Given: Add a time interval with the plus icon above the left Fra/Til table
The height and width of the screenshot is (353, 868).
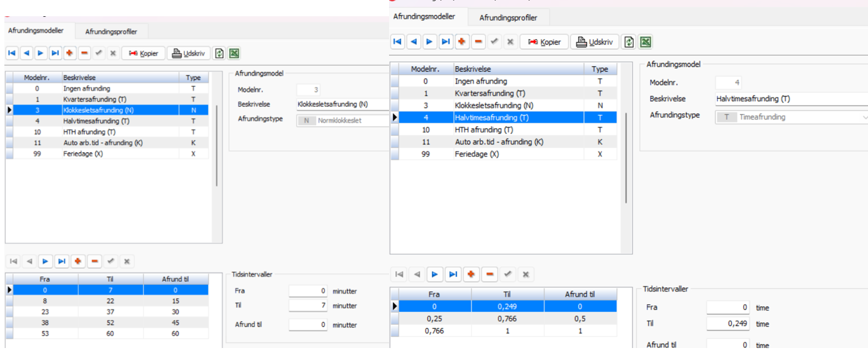Looking at the screenshot, I should [x=78, y=261].
